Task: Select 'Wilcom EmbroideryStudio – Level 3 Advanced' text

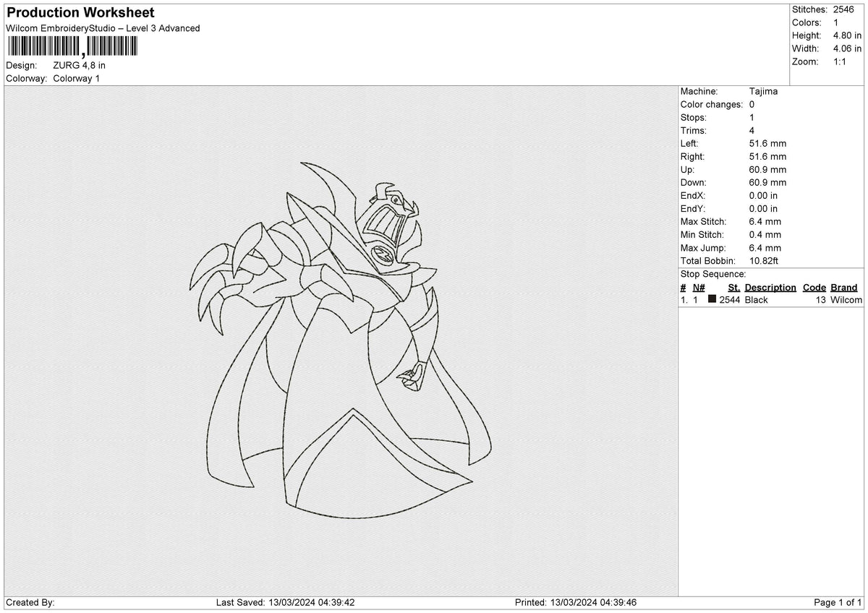Action: pos(103,28)
